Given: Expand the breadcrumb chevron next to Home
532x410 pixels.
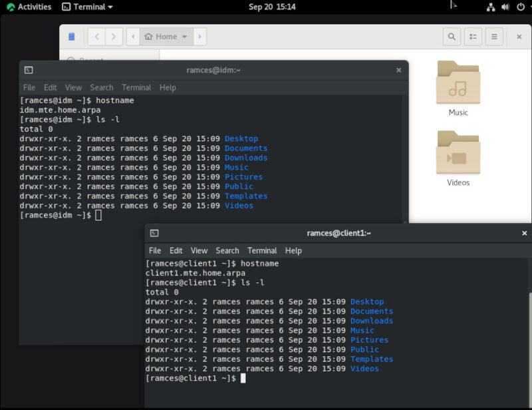Looking at the screenshot, I should pos(184,37).
